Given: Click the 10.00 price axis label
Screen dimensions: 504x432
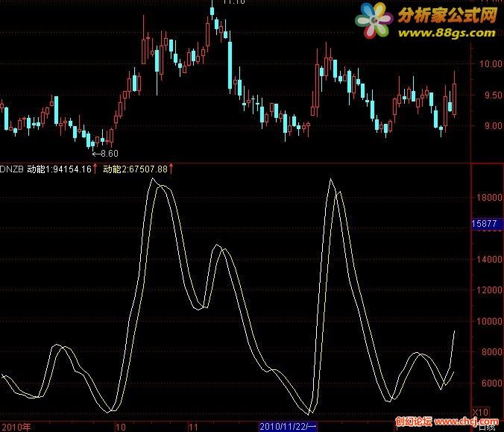Looking at the screenshot, I should pos(491,63).
